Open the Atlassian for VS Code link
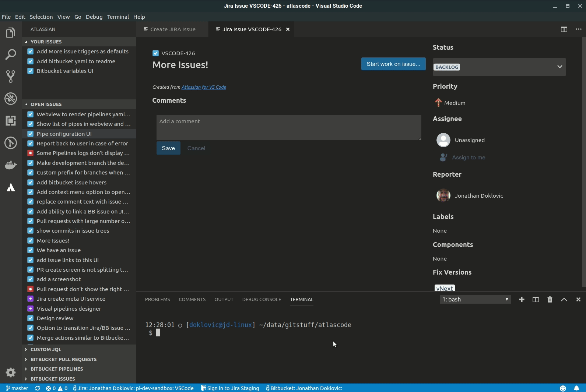The height and width of the screenshot is (392, 586). 204,87
